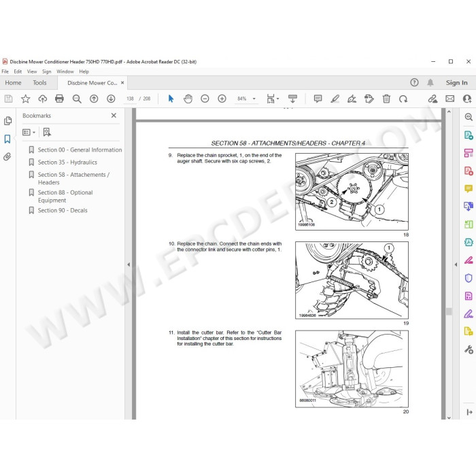Click Sign In
The width and height of the screenshot is (476, 476).
pyautogui.click(x=456, y=82)
